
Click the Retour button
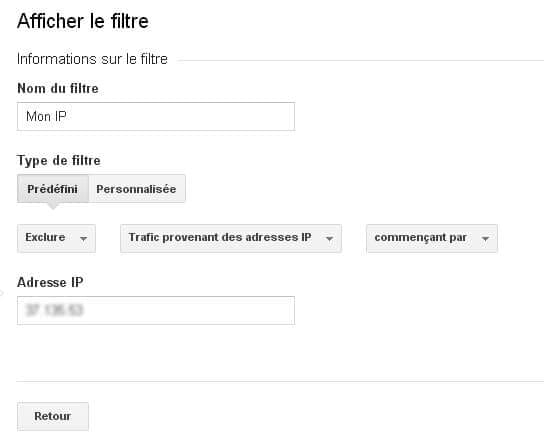pos(53,416)
